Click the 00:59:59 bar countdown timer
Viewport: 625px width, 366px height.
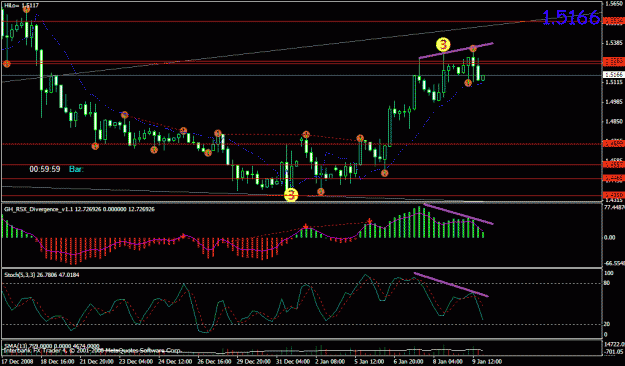click(x=45, y=169)
